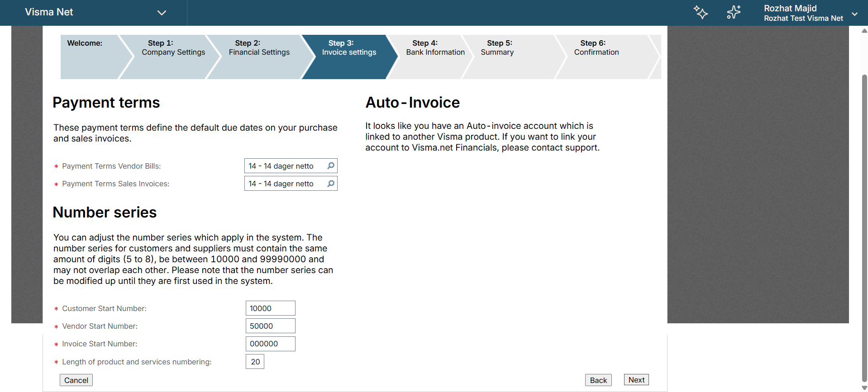Screen dimensions: 868x392
Task: Expand the Visma Net product menu chevron
Action: pos(162,13)
